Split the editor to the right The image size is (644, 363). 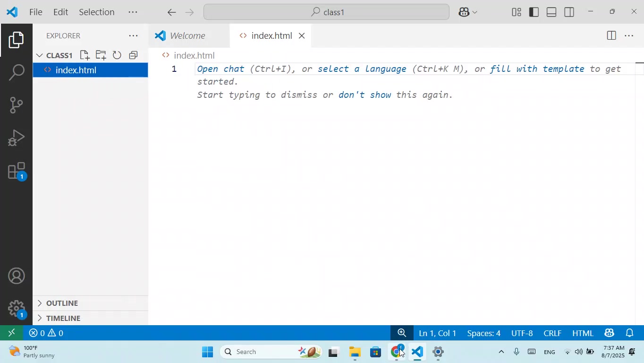coord(611,36)
